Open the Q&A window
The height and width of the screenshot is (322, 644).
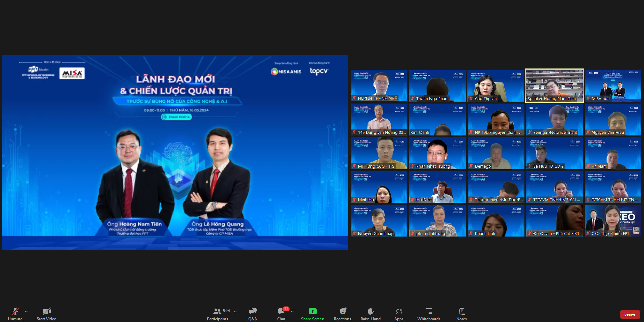[252, 314]
